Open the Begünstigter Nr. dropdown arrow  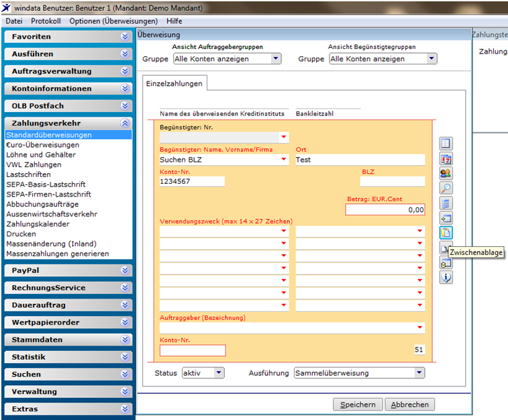coord(284,137)
